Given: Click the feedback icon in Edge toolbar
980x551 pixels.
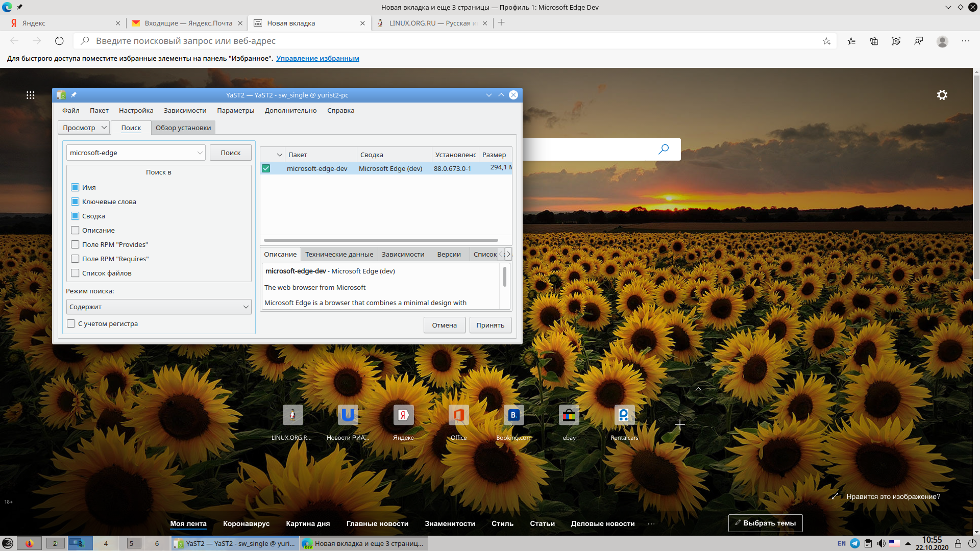Looking at the screenshot, I should click(x=918, y=41).
